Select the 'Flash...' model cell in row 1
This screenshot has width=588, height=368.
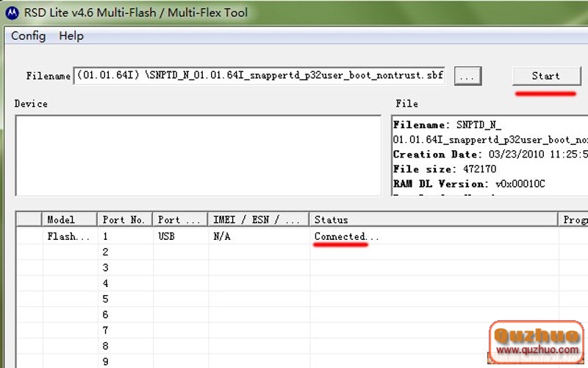68,236
